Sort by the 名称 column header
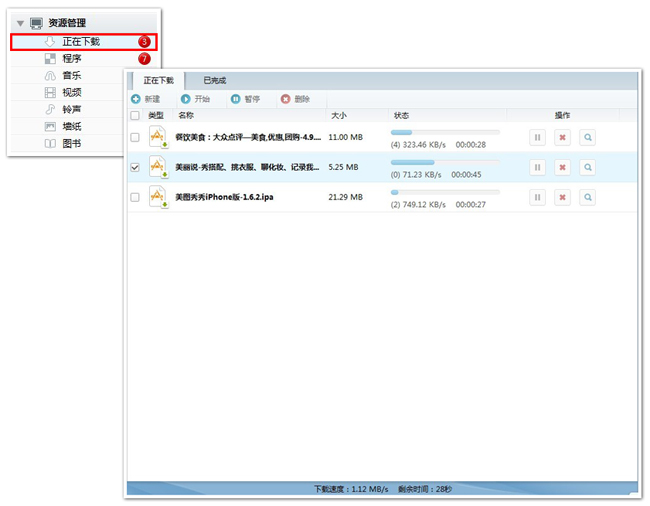The image size is (650, 506). click(250, 116)
